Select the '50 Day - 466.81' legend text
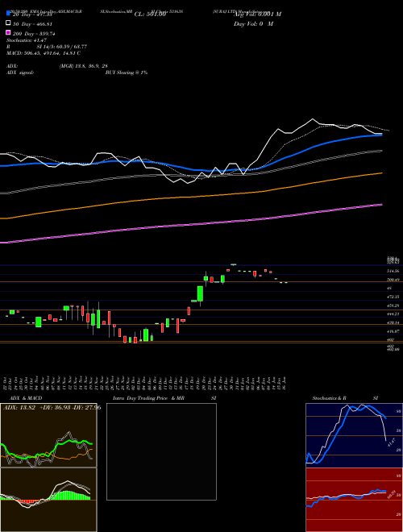 click(32, 24)
